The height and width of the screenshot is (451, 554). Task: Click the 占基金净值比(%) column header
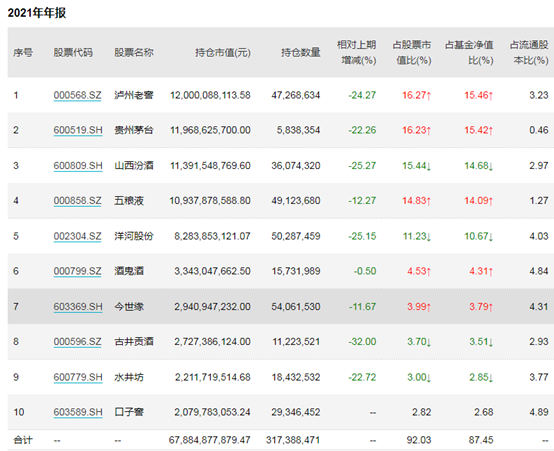tap(469, 53)
